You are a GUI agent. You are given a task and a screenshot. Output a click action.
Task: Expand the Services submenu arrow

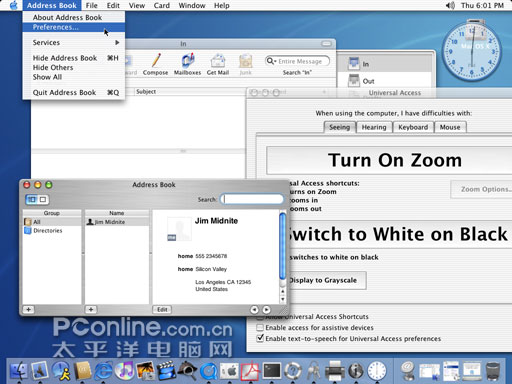click(117, 42)
